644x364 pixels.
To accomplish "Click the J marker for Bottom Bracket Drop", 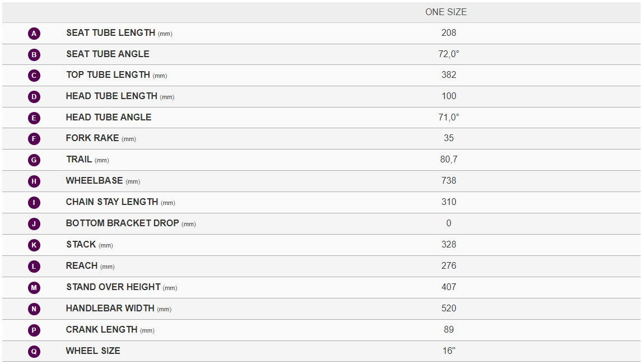I will coord(34,224).
